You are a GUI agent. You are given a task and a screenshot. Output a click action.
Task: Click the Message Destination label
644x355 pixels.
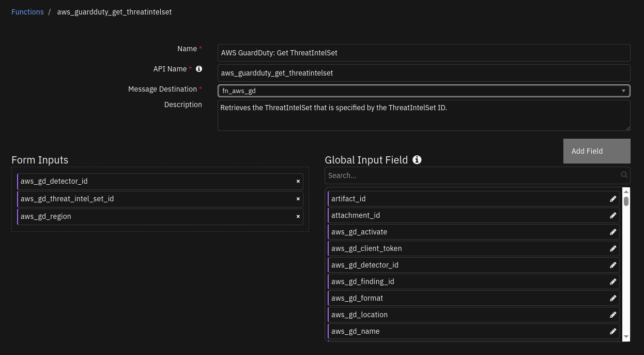pyautogui.click(x=162, y=89)
